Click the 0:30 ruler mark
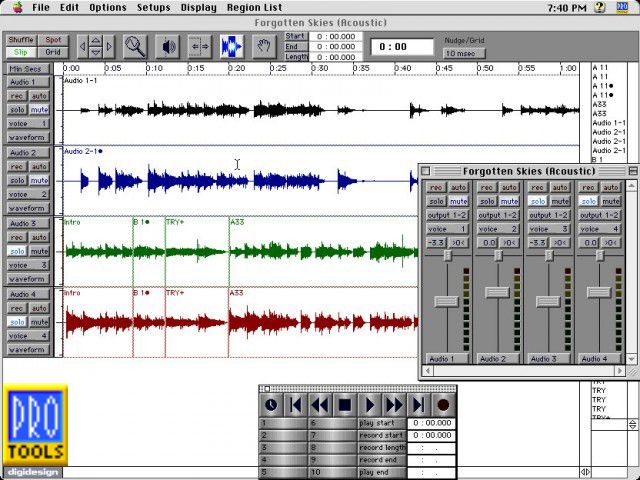This screenshot has width=640, height=480. [x=319, y=68]
